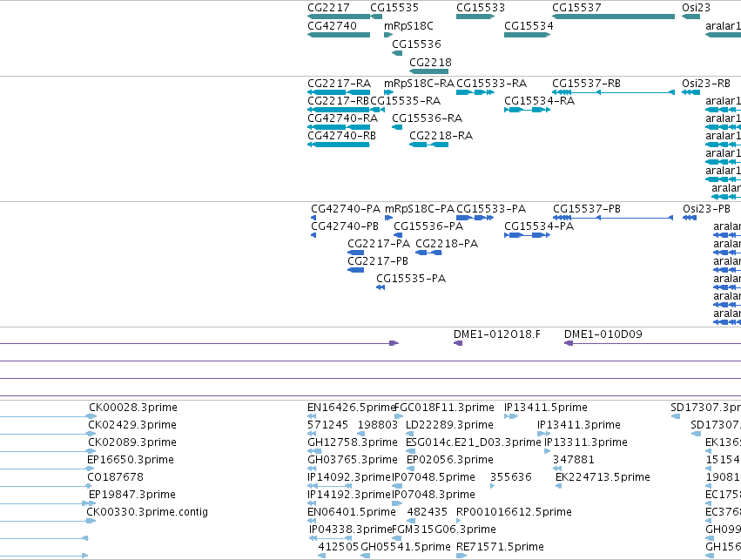Click the CK02089.3prime EST label
Screen dimensions: 741x560
[132, 443]
